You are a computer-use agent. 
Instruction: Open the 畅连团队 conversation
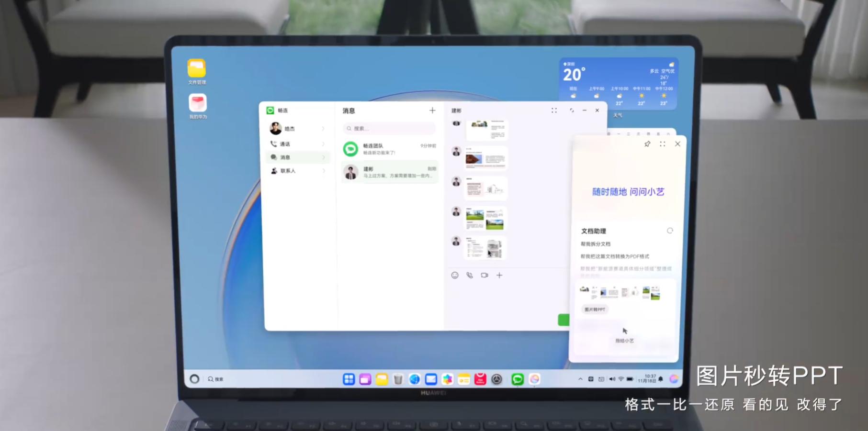(390, 149)
